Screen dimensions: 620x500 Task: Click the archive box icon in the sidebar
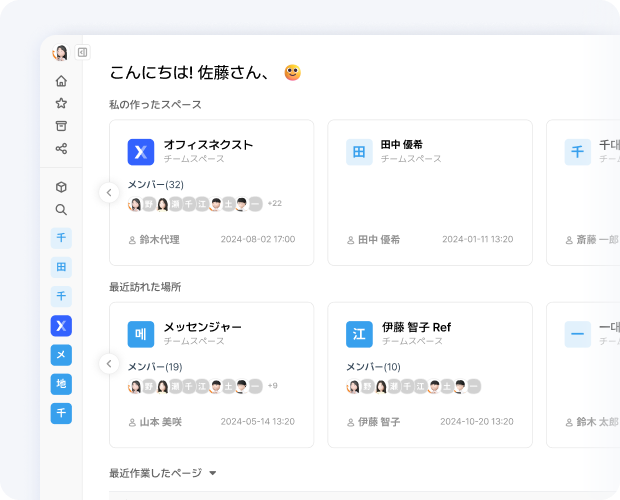coord(61,126)
